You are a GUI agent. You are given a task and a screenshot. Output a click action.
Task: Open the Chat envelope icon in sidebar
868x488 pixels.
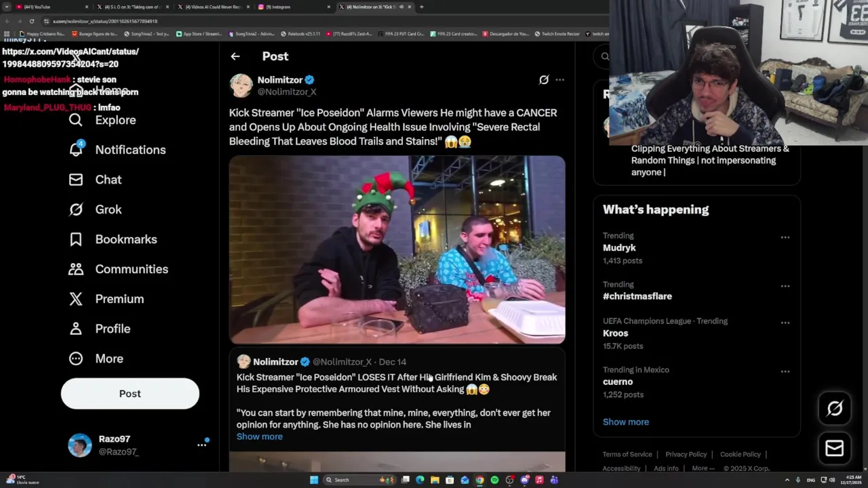click(76, 180)
